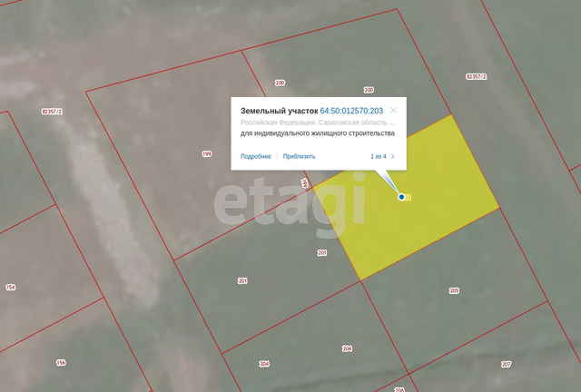Close the land parcel info popup
Image resolution: width=581 pixels, height=392 pixels.
(393, 111)
